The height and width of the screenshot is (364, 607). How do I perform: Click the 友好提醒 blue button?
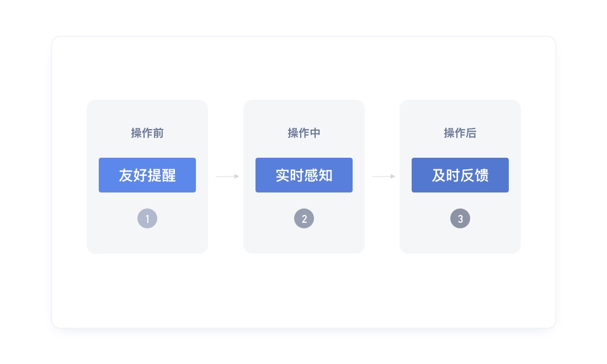pos(147,175)
